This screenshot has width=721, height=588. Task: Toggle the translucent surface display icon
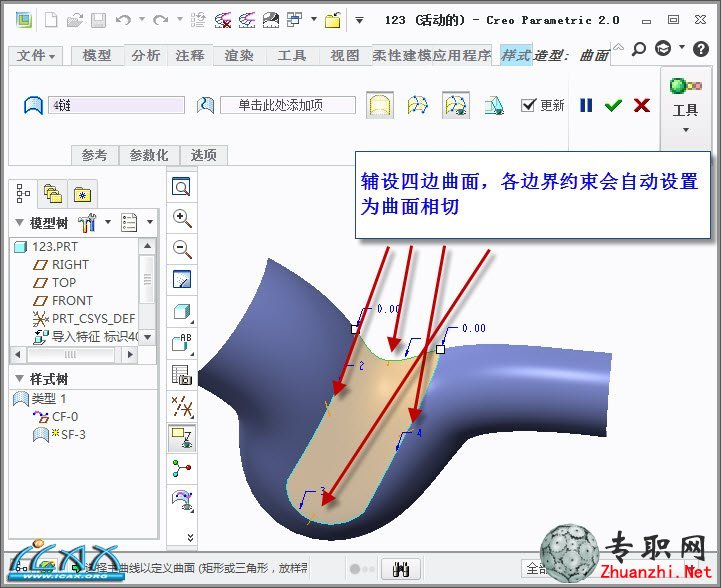[380, 105]
